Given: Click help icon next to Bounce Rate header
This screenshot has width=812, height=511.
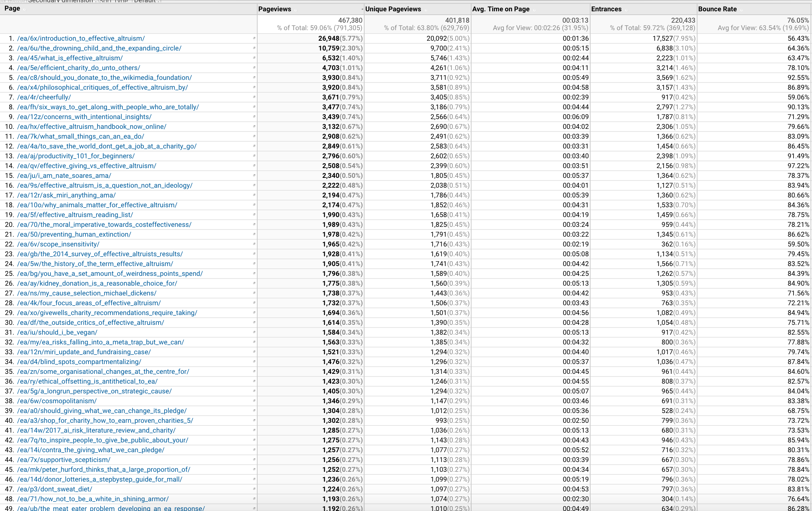Looking at the screenshot, I should click(741, 10).
